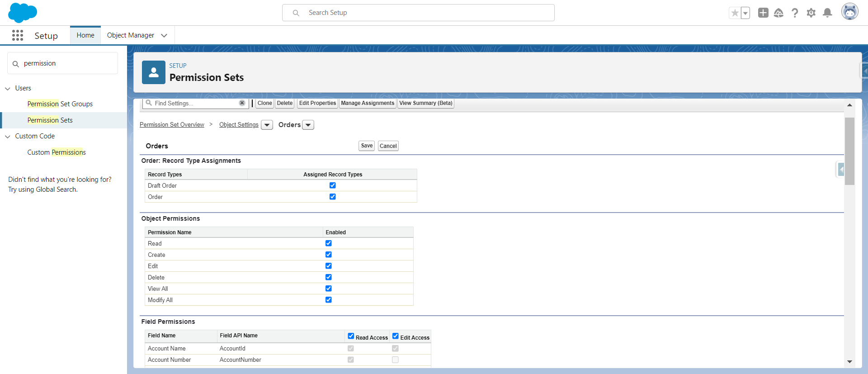Open the Setup gear menu
This screenshot has width=868, height=374.
[x=811, y=13]
